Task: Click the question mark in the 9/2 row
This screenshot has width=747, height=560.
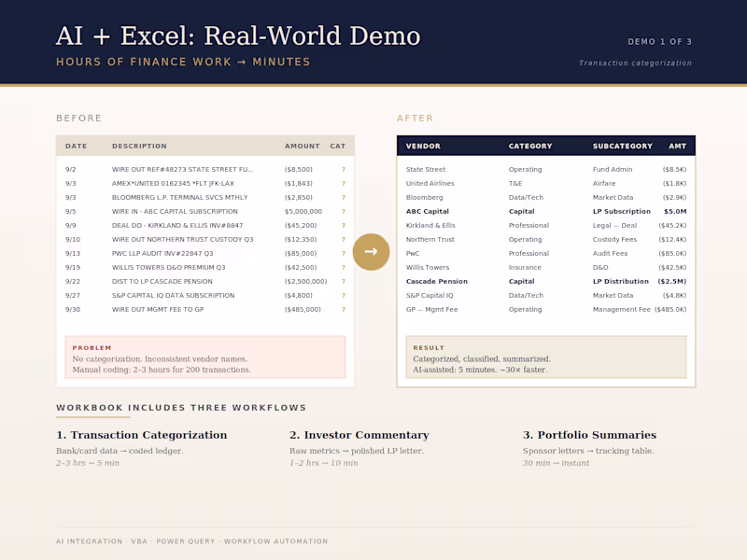Action: click(344, 170)
